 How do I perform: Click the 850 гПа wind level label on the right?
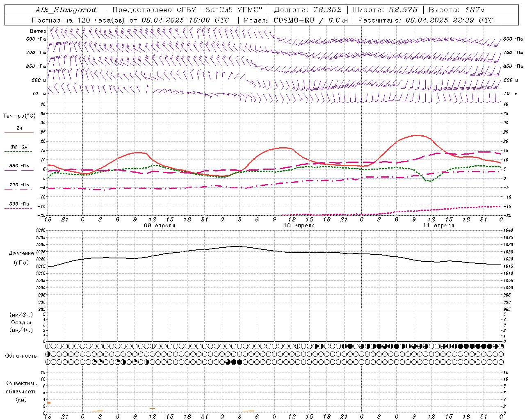(513, 66)
